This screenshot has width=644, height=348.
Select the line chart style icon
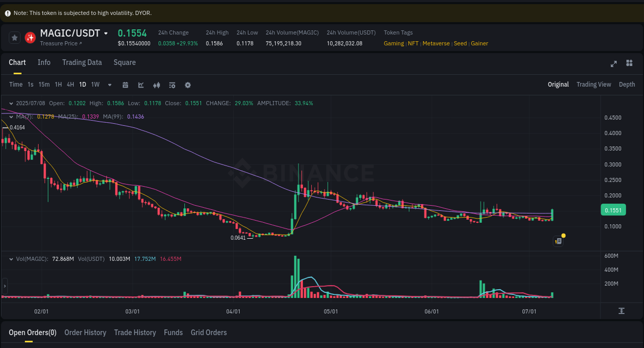tap(141, 85)
